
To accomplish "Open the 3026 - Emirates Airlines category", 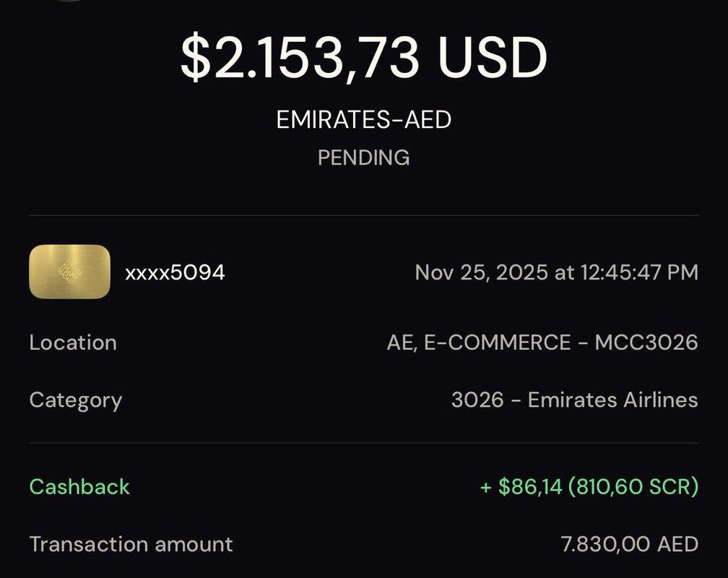I will click(x=574, y=400).
